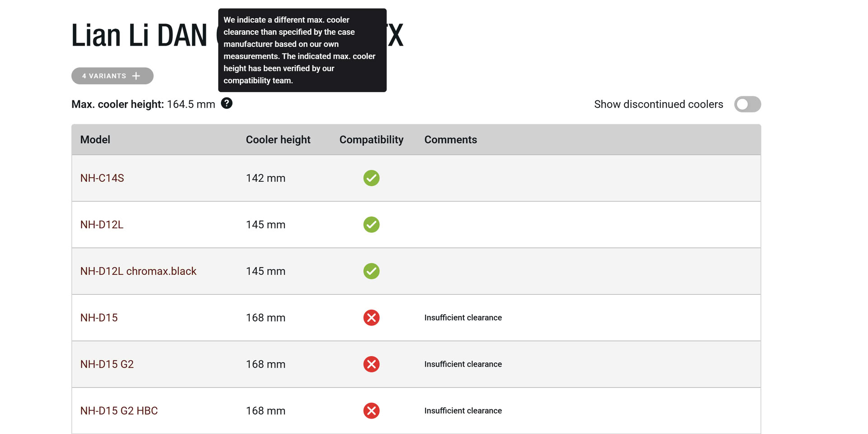Screen dimensions: 868x434
Task: Open the NH-D15 G2 link
Action: 107,364
